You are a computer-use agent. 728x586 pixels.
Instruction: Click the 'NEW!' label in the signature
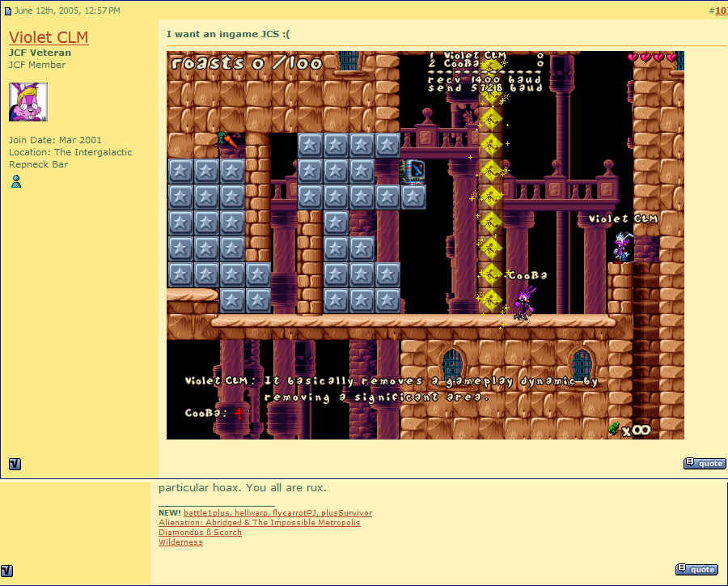(170, 512)
